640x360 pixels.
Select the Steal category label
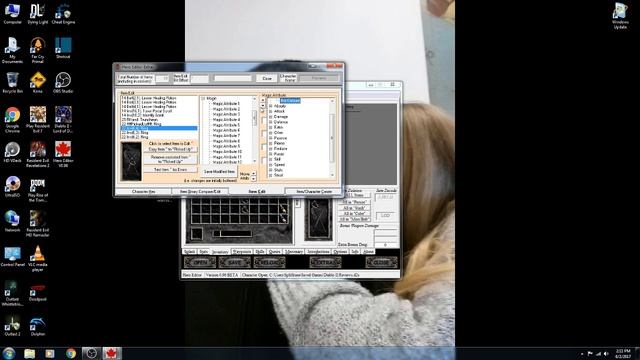pyautogui.click(x=279, y=175)
